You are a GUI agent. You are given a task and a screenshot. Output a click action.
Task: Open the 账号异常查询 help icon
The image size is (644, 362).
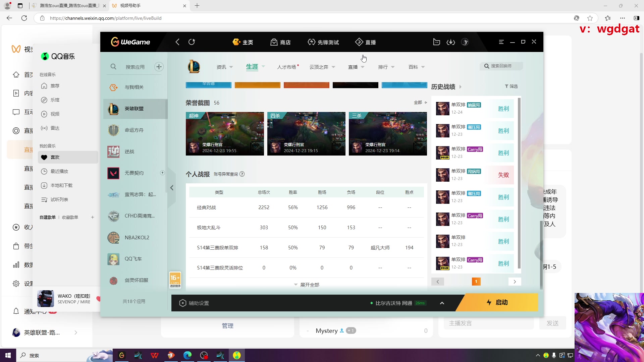pos(242,174)
